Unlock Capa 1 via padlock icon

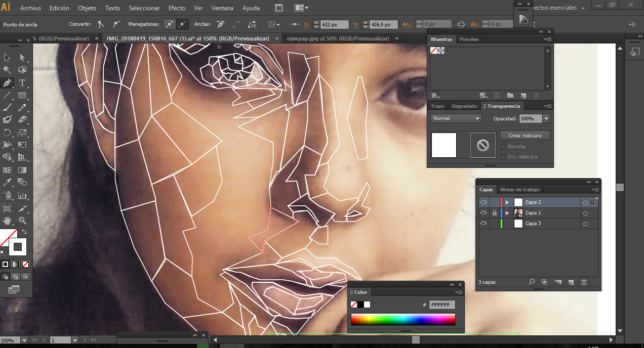(494, 213)
